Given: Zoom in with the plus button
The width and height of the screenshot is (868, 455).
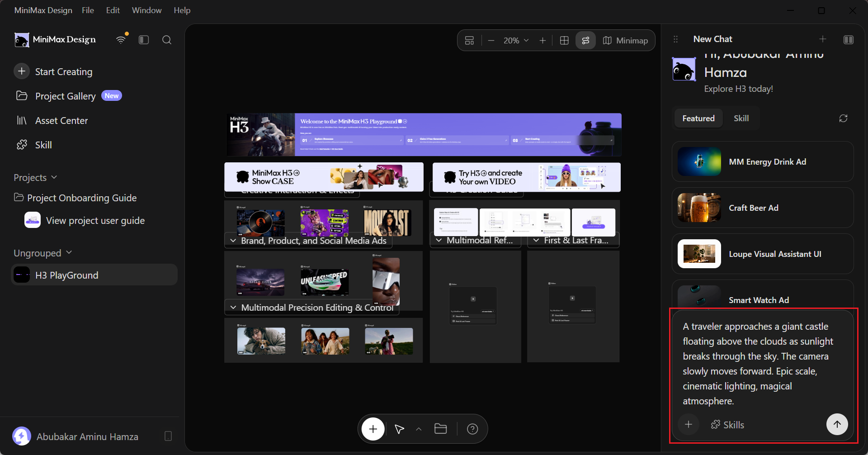Looking at the screenshot, I should (x=542, y=41).
